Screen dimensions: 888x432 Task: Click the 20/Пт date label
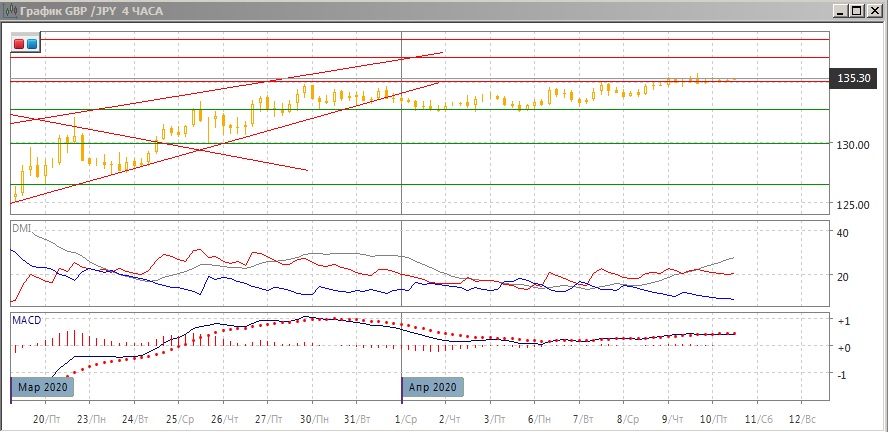48,419
